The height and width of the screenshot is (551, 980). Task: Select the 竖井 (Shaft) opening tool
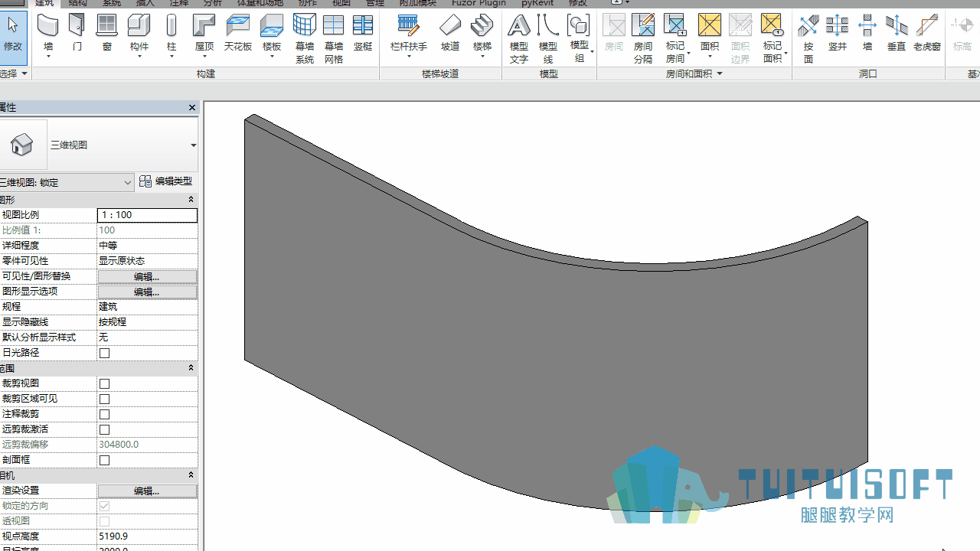click(838, 34)
